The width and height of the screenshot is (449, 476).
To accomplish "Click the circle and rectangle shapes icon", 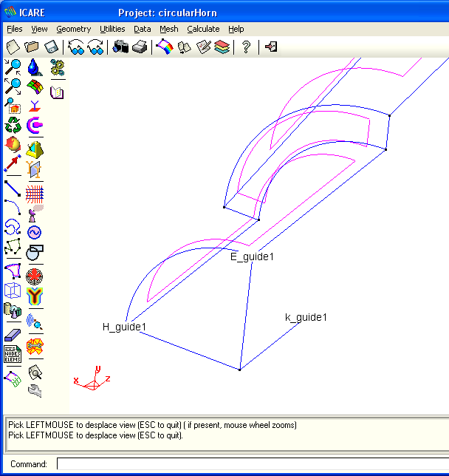I will (x=35, y=252).
